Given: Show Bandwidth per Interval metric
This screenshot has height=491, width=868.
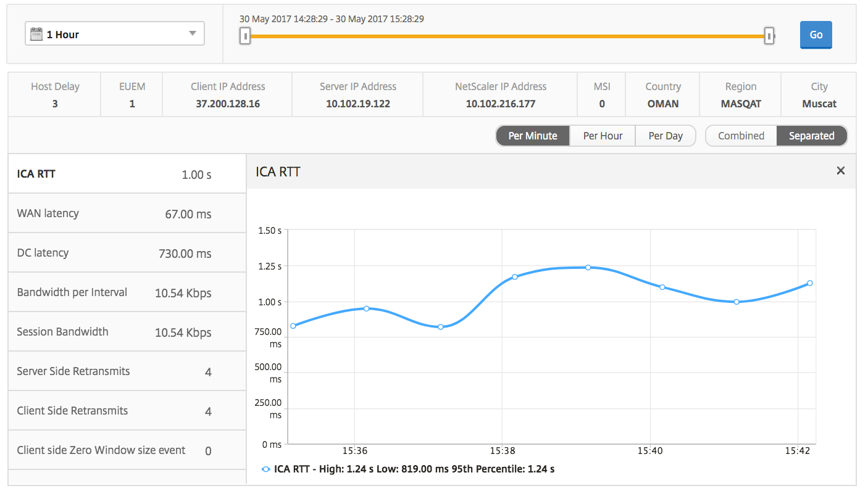Looking at the screenshot, I should 127,292.
